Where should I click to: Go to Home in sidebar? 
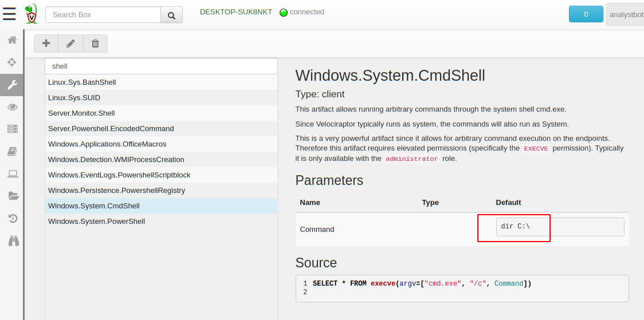[x=12, y=40]
